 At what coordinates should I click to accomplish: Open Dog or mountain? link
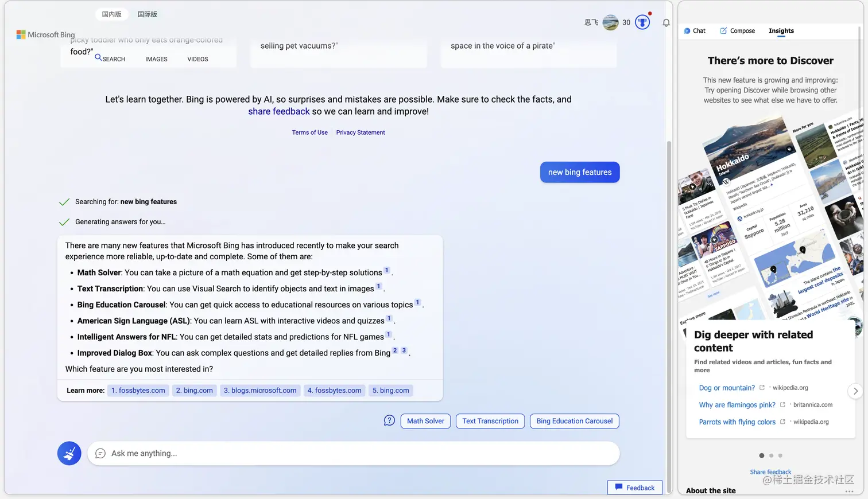pyautogui.click(x=727, y=388)
